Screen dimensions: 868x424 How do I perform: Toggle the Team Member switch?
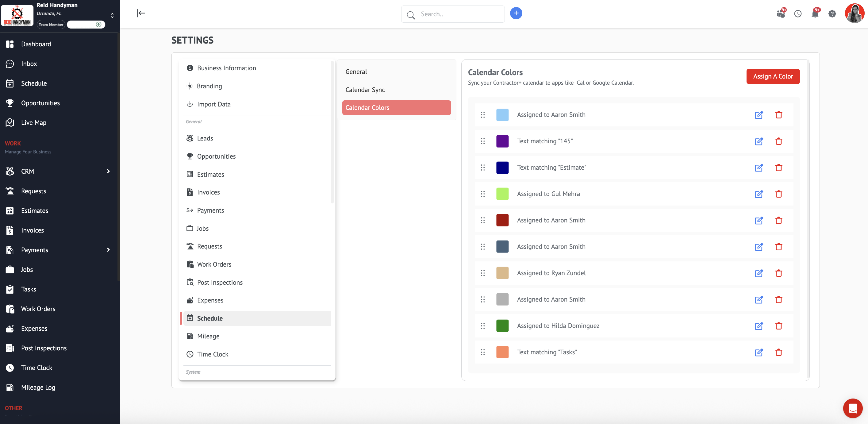tap(86, 25)
